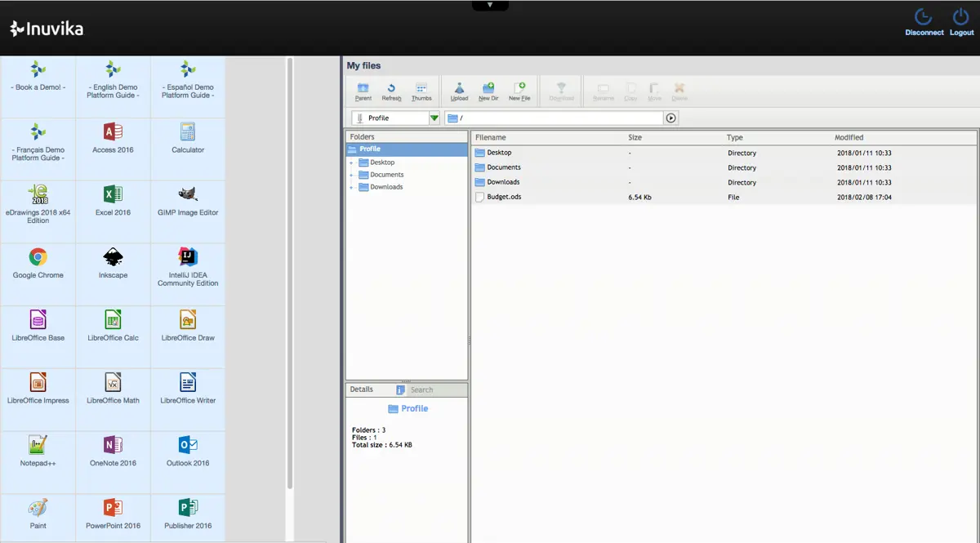Viewport: 980px width, 543px height.
Task: Sort by Modified column header
Action: [849, 138]
